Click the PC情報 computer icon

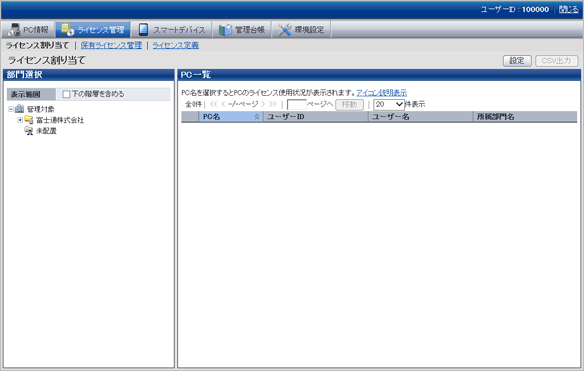pyautogui.click(x=14, y=29)
